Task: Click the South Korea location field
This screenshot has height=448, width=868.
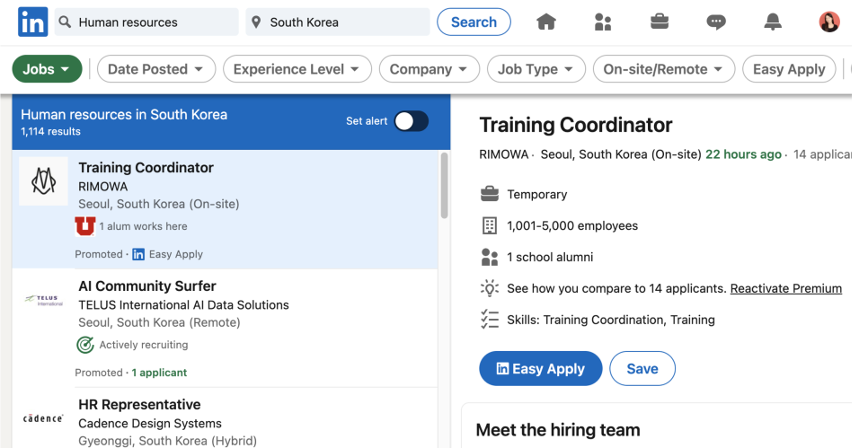Action: coord(338,22)
